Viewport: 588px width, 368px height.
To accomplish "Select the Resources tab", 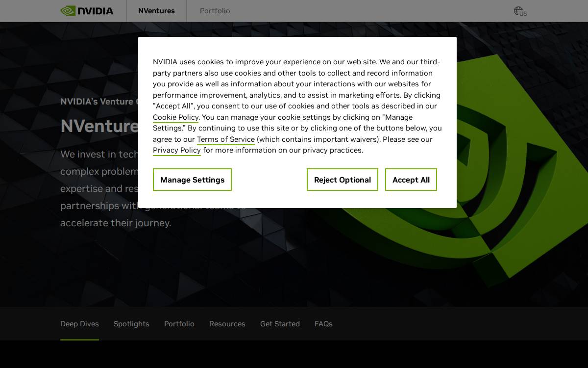I will pyautogui.click(x=227, y=324).
